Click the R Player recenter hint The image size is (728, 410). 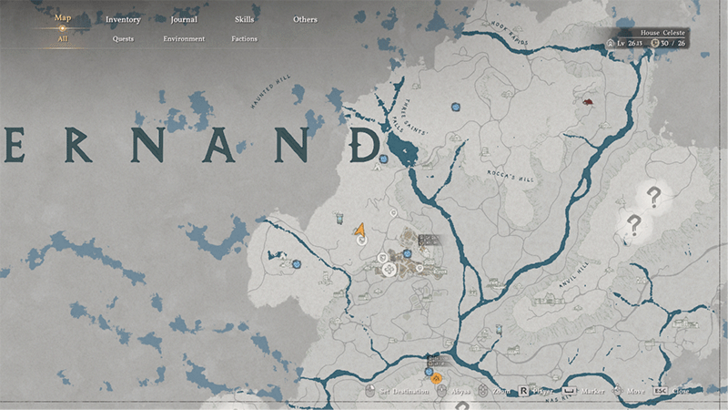click(535, 391)
